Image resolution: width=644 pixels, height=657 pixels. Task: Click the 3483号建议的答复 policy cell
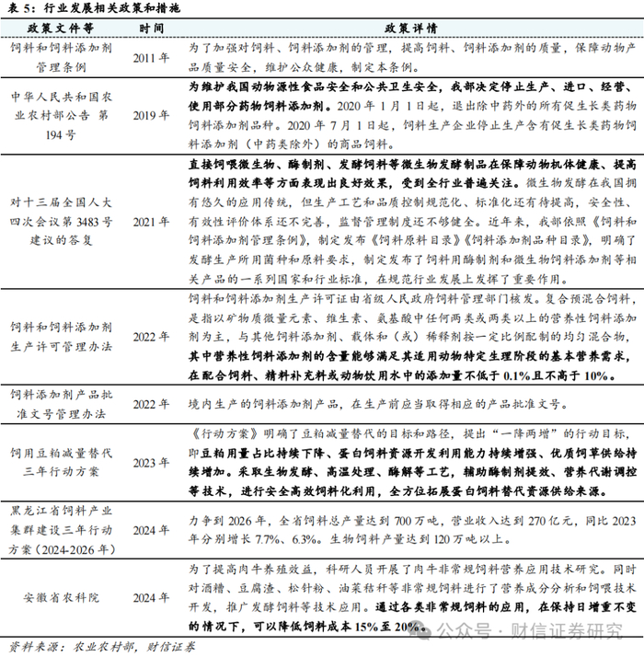61,221
